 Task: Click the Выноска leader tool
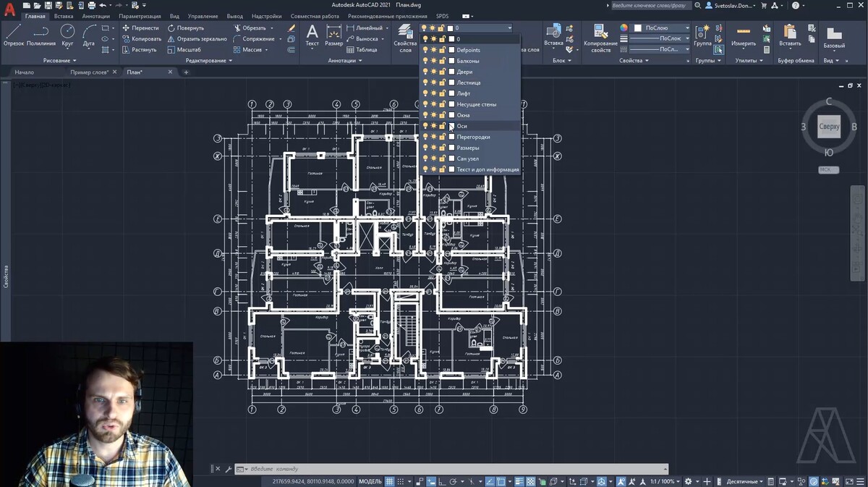click(x=362, y=39)
